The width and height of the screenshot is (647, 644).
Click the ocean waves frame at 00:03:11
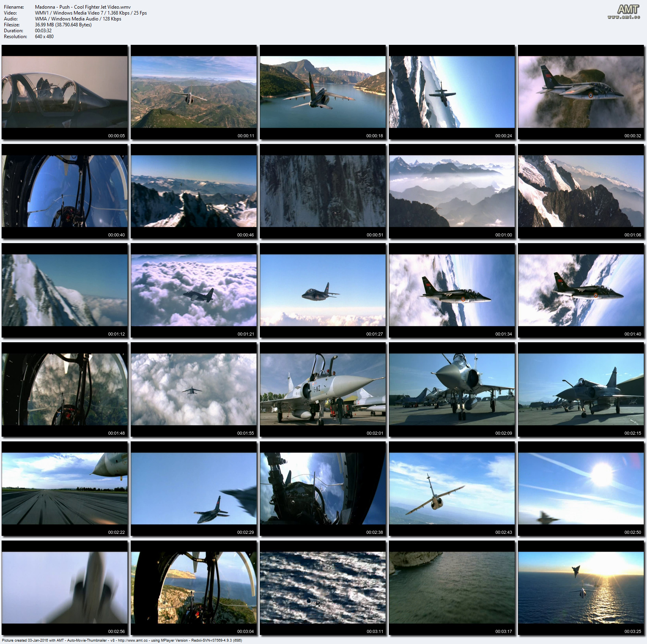coord(323,588)
